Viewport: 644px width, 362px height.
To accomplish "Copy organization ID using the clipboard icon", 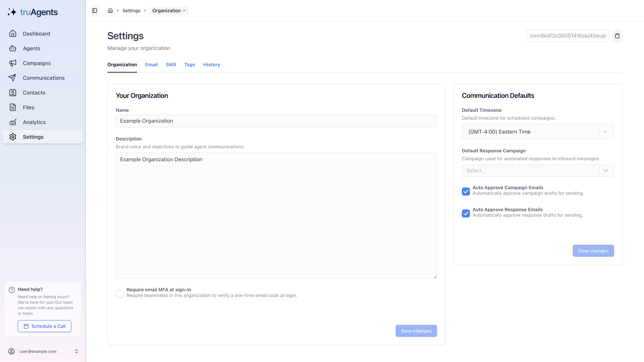I will coord(618,36).
